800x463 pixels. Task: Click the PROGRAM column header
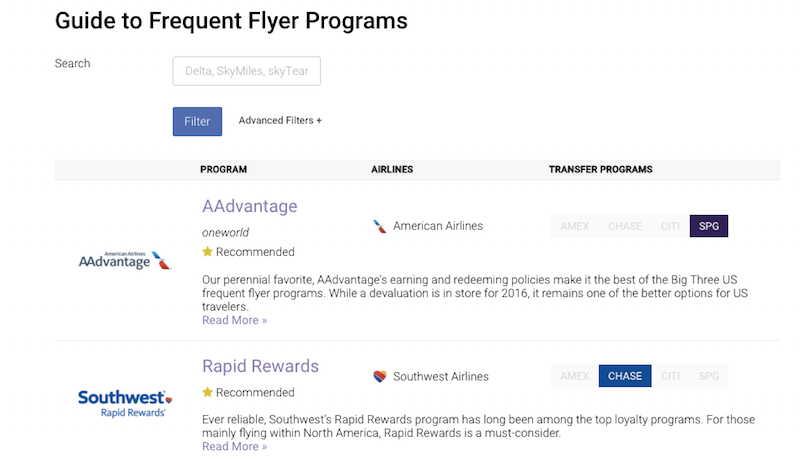pos(223,169)
